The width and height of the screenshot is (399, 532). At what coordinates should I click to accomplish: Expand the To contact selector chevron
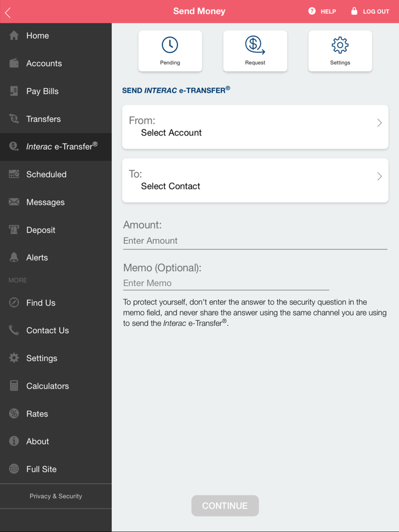coord(379,177)
